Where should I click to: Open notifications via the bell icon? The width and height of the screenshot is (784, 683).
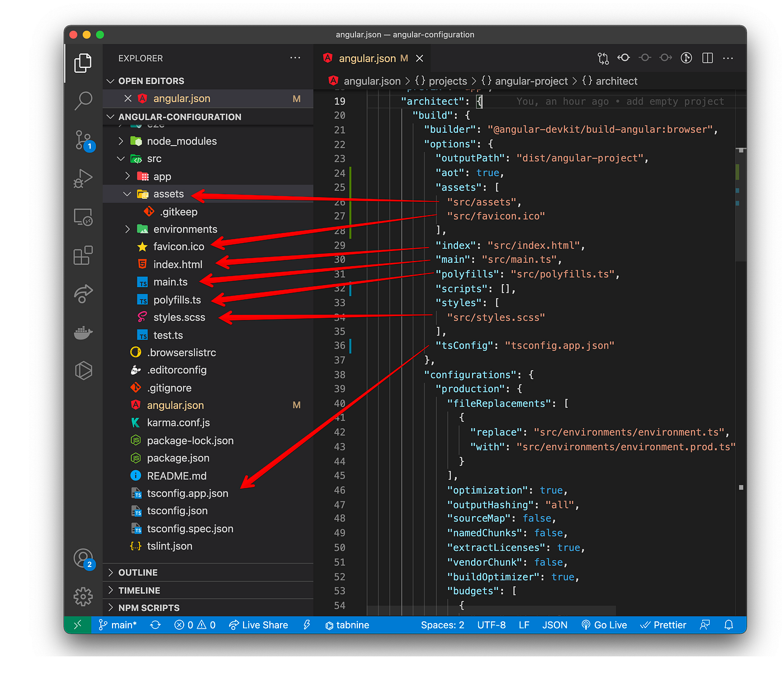tap(728, 625)
